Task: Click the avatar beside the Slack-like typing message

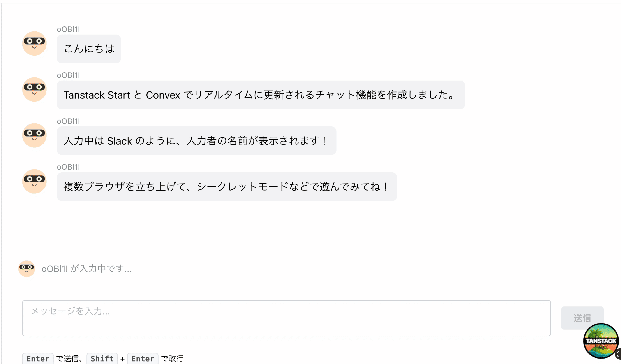Action: click(x=34, y=136)
